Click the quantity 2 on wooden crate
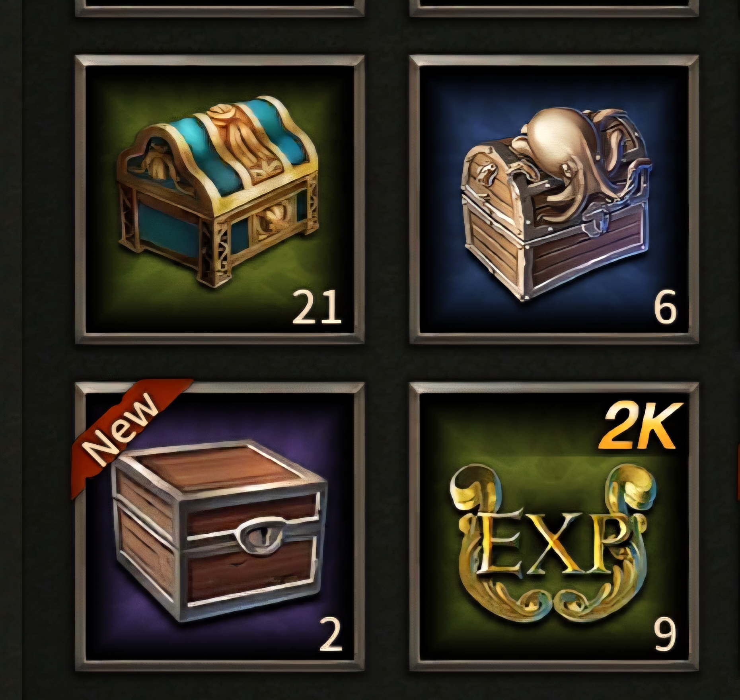740x700 pixels. coord(331,635)
